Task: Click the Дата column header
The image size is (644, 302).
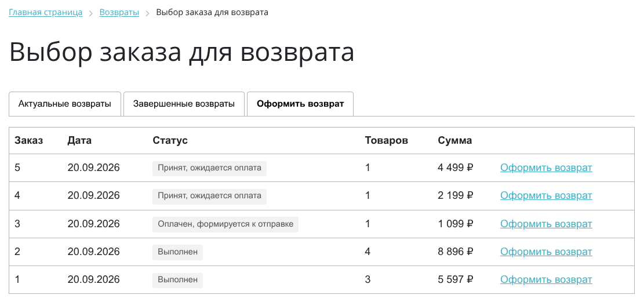Action: point(79,140)
